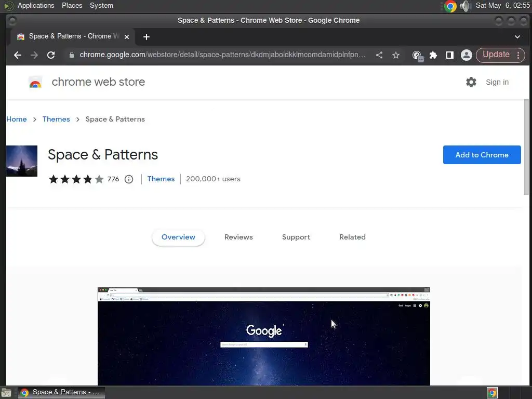Viewport: 532px width, 399px height.
Task: Click the extension icon beside puzzle piece
Action: point(417,56)
